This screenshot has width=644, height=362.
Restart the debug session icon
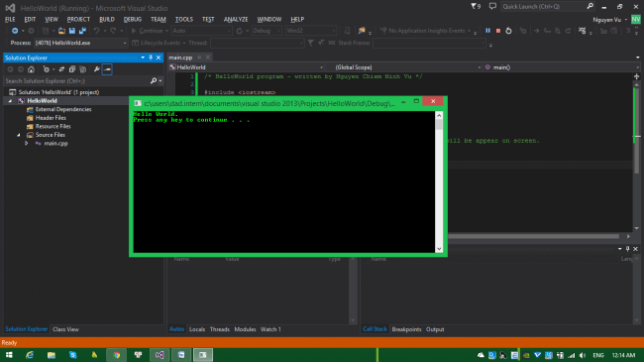coord(508,31)
